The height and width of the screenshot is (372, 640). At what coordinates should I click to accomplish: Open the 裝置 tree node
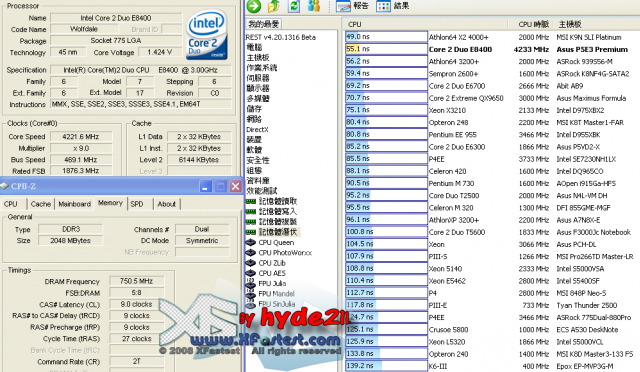[254, 140]
